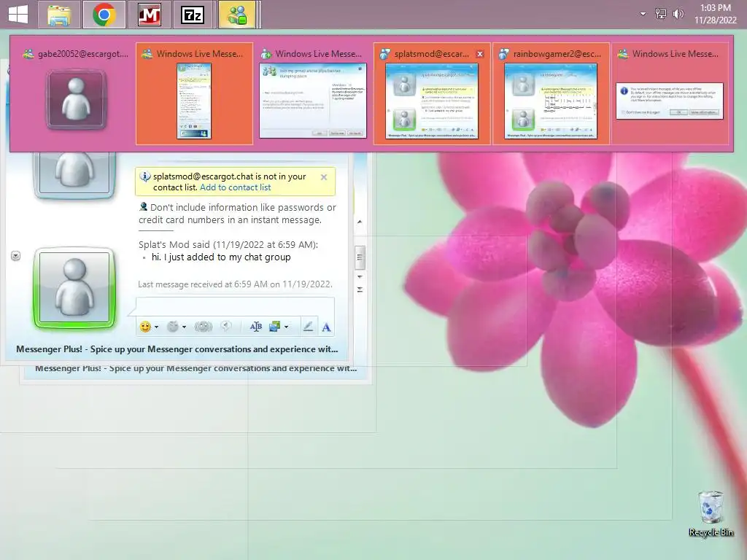Dismiss the not-in-contact-list notification bar
Image resolution: width=747 pixels, height=560 pixels.
click(324, 177)
